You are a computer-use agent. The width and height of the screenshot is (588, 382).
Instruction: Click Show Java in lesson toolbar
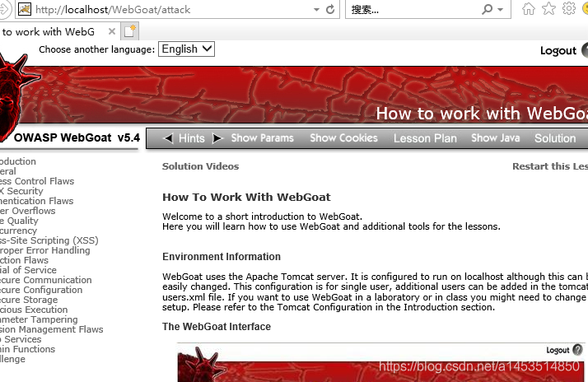[496, 138]
